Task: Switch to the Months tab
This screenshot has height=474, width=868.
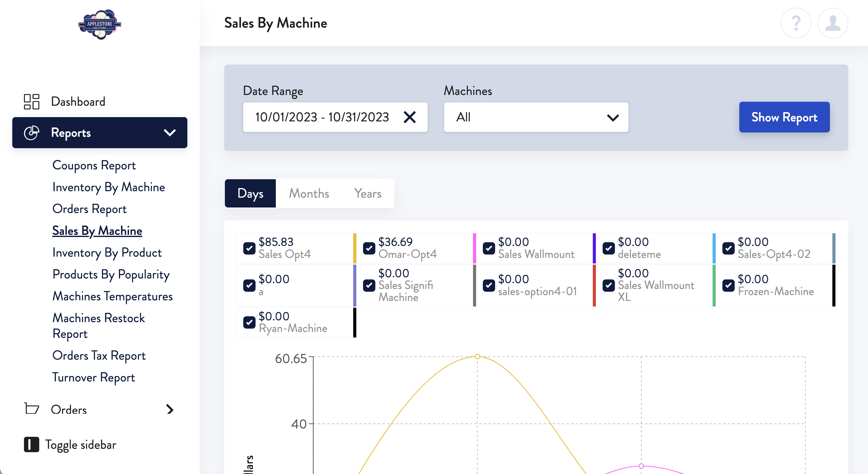Action: click(309, 194)
